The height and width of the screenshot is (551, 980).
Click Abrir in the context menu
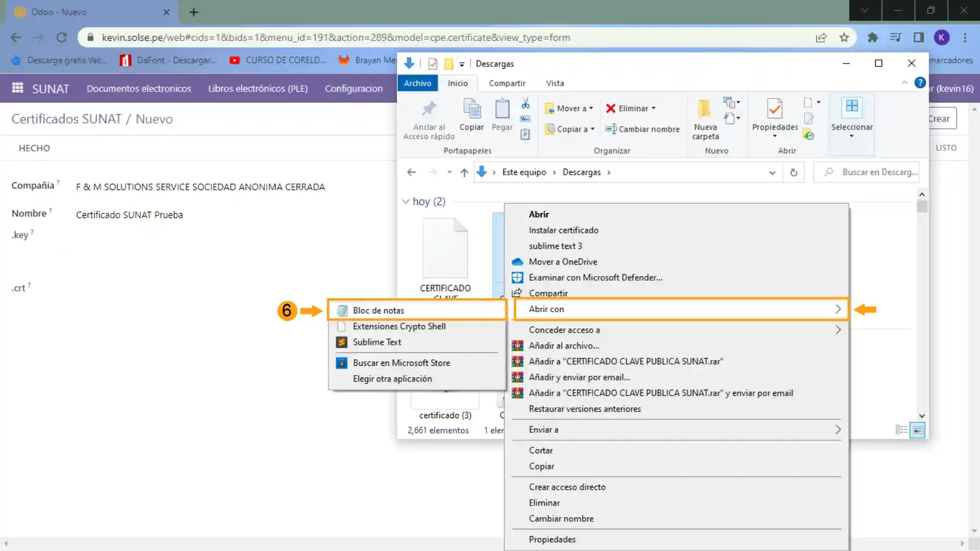538,214
